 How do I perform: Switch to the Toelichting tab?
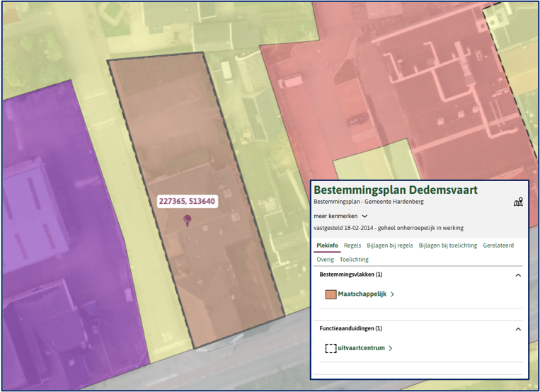click(x=354, y=260)
